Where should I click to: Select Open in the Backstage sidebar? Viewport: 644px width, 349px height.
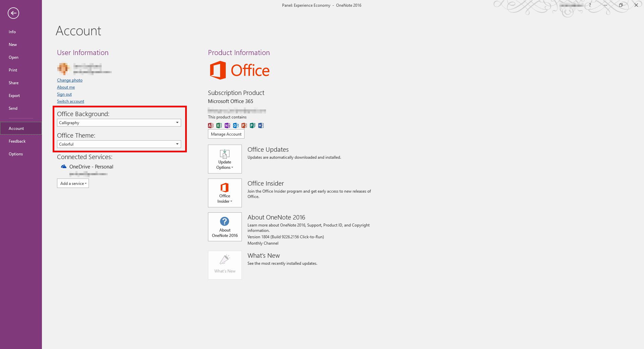click(21, 57)
